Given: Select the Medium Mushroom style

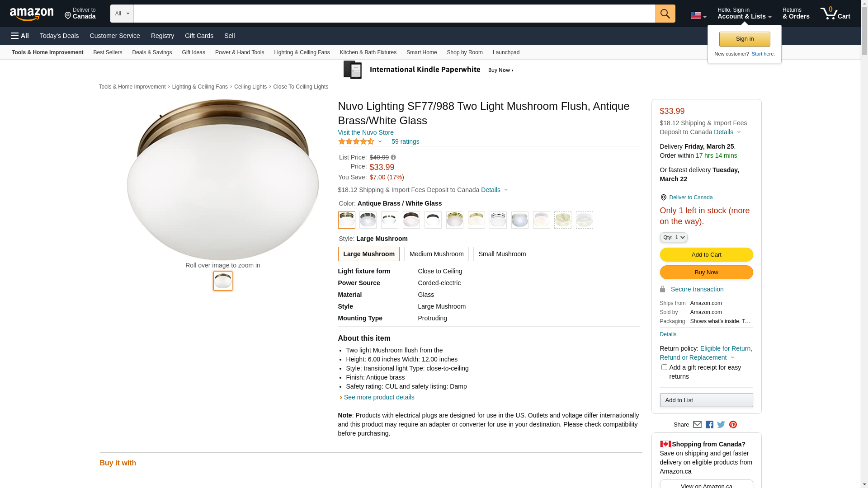Looking at the screenshot, I should tap(436, 254).
